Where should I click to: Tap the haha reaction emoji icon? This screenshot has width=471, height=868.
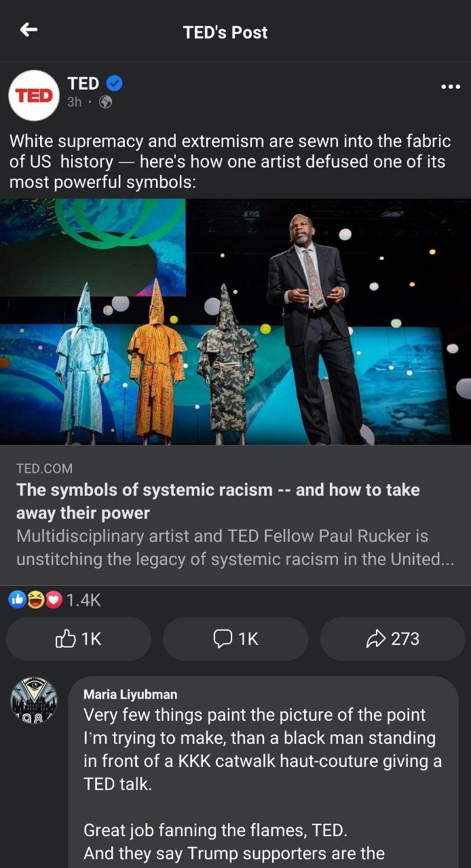point(35,599)
